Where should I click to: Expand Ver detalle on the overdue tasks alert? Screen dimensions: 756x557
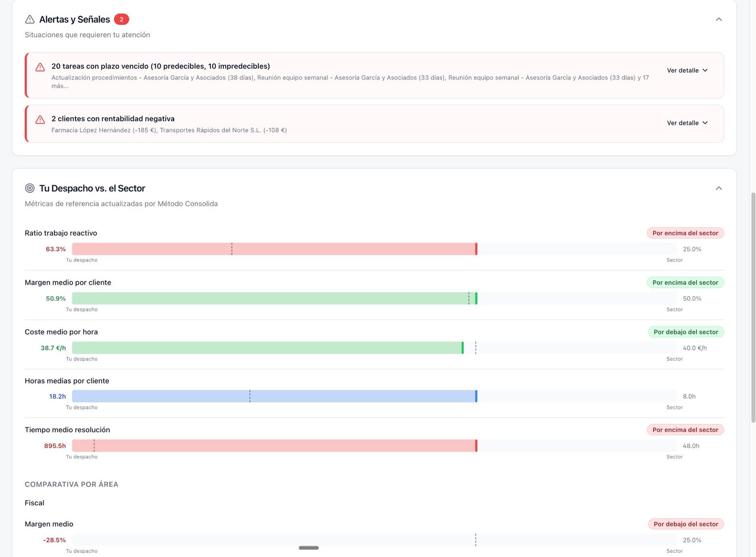tap(687, 70)
